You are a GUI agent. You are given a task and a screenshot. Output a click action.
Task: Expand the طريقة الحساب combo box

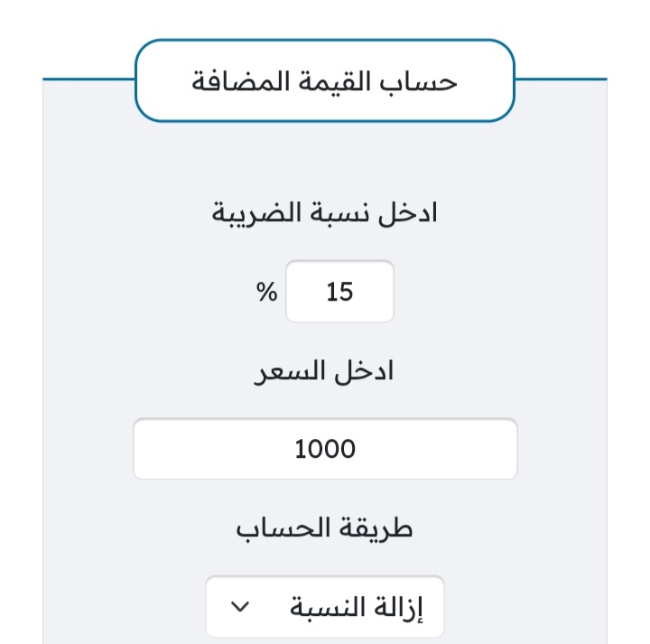click(325, 606)
